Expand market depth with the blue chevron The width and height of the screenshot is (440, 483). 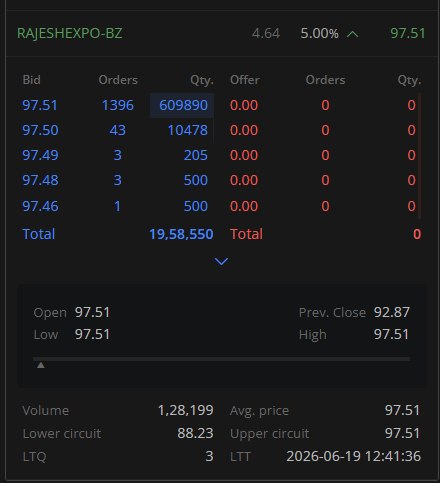pyautogui.click(x=221, y=261)
